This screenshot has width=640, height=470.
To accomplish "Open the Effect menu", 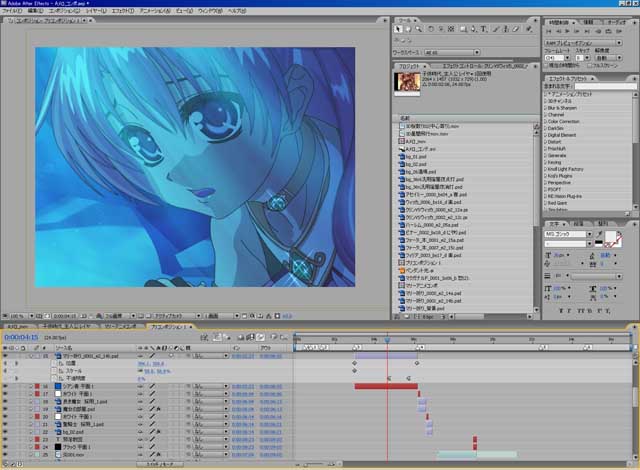I will click(x=122, y=11).
